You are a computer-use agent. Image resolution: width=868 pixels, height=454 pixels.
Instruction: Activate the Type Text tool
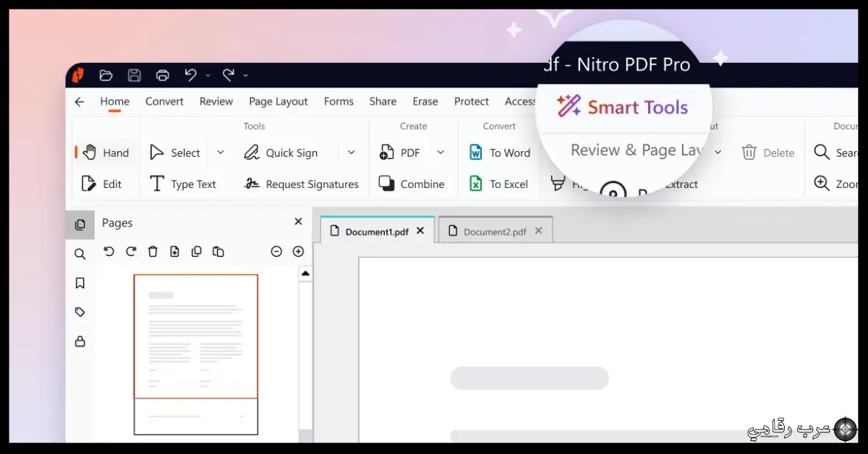[182, 184]
